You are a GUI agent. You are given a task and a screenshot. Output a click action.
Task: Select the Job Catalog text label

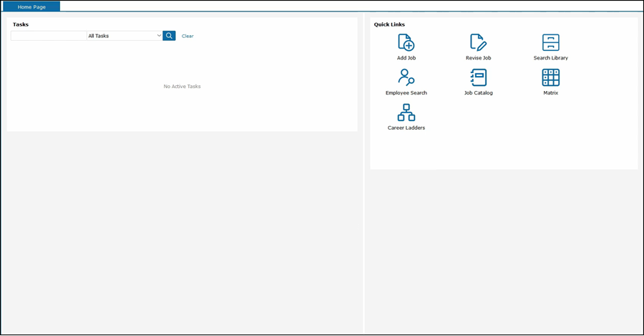tap(478, 93)
